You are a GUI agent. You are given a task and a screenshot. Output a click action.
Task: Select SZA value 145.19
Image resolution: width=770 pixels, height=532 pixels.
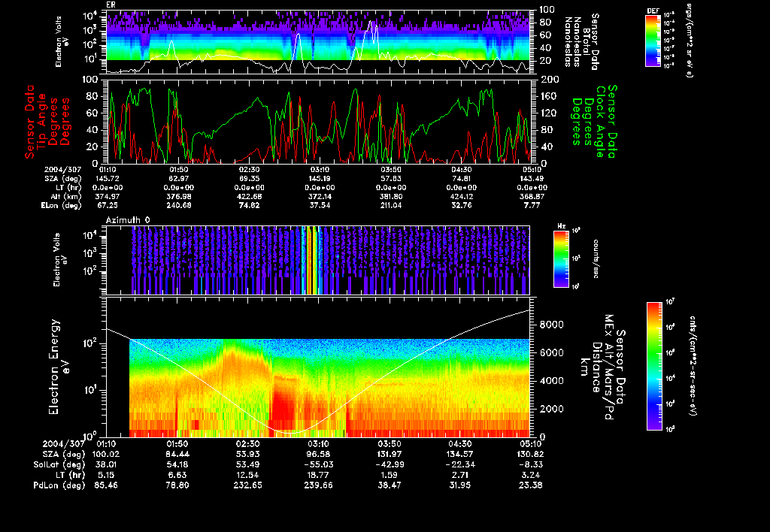click(320, 179)
